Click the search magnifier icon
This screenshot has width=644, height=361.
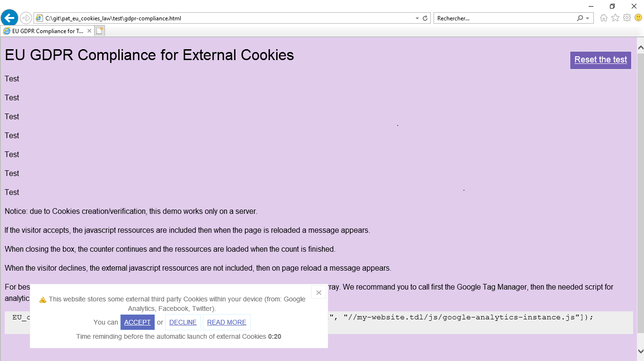click(580, 18)
